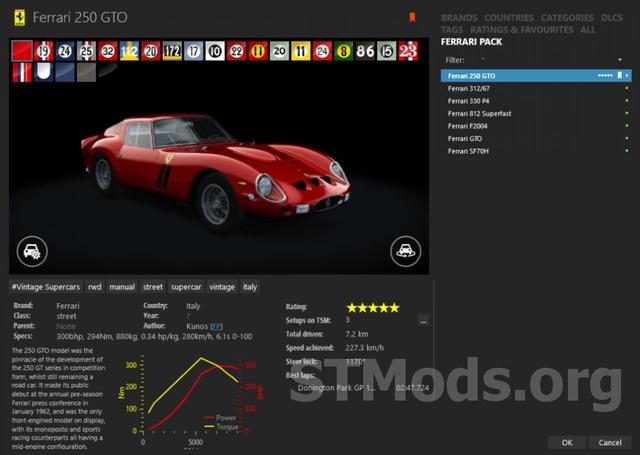The image size is (640, 455).
Task: Open the COUNTRIES tab
Action: click(x=508, y=18)
